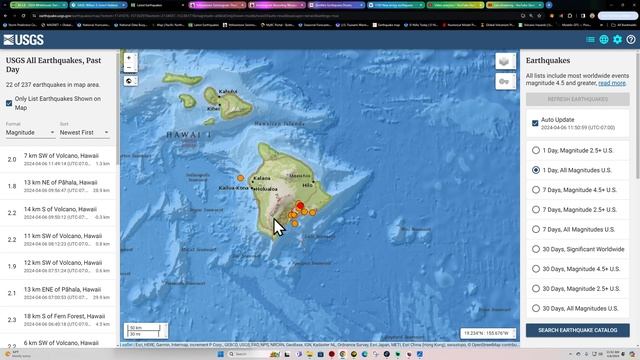Follow the read more link

pos(611,83)
